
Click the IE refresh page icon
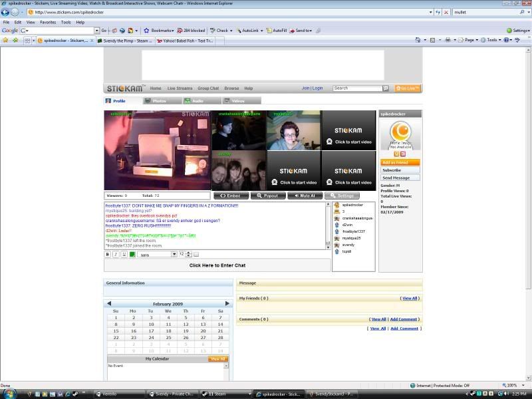pyautogui.click(x=438, y=12)
